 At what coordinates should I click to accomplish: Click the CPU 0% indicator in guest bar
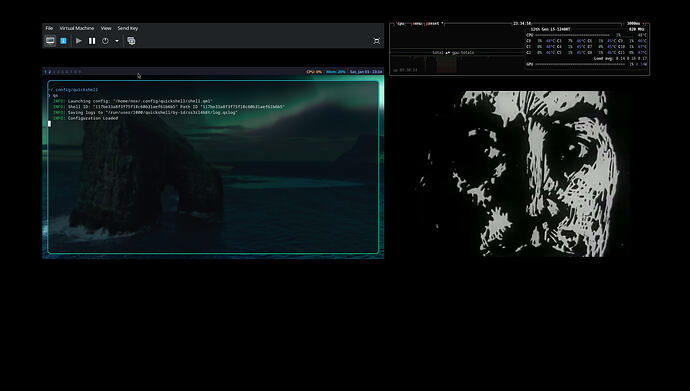(314, 72)
